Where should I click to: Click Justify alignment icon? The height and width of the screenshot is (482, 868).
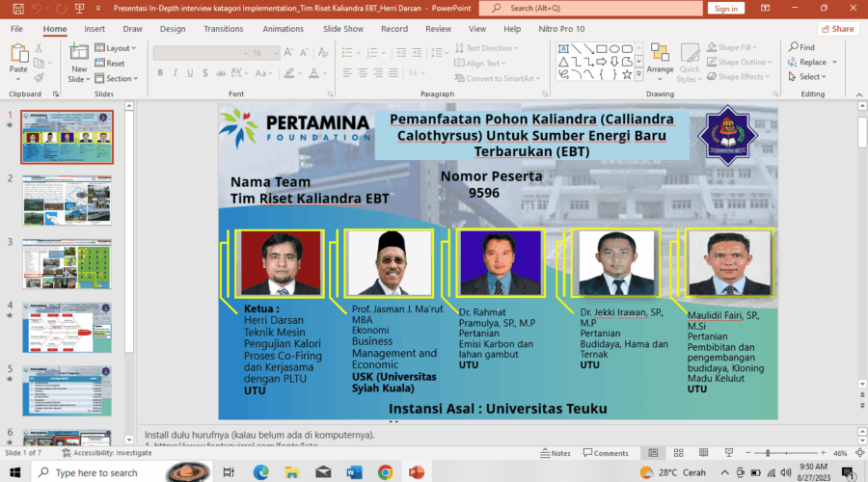[393, 73]
